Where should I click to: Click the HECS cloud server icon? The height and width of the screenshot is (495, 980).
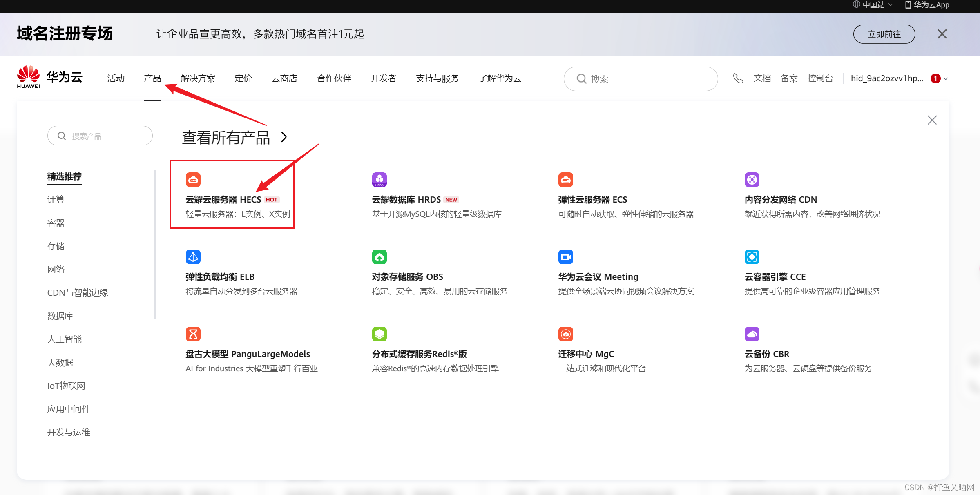coord(193,180)
